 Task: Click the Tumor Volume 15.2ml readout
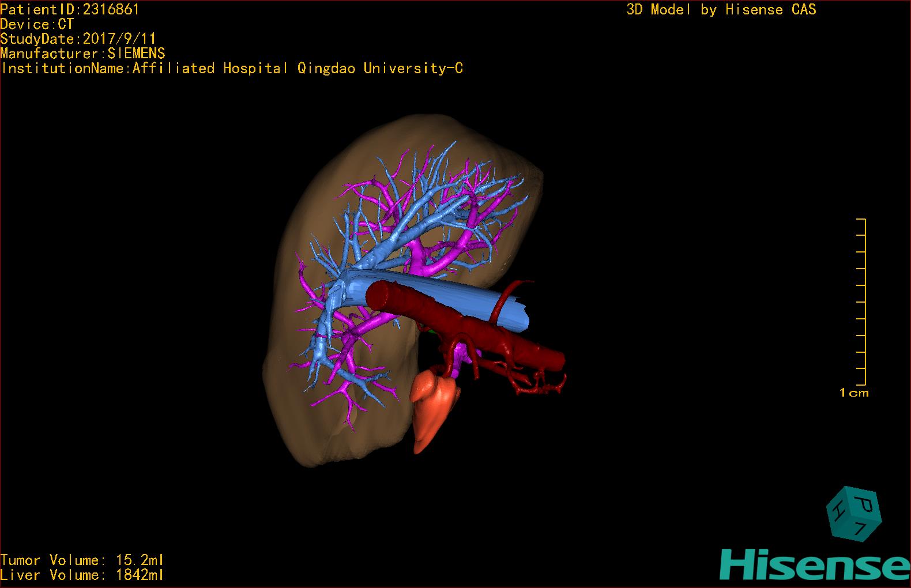pyautogui.click(x=82, y=560)
